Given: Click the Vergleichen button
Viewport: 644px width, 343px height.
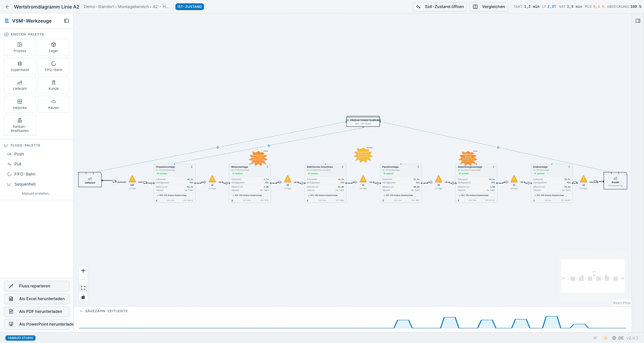Looking at the screenshot, I should (489, 7).
